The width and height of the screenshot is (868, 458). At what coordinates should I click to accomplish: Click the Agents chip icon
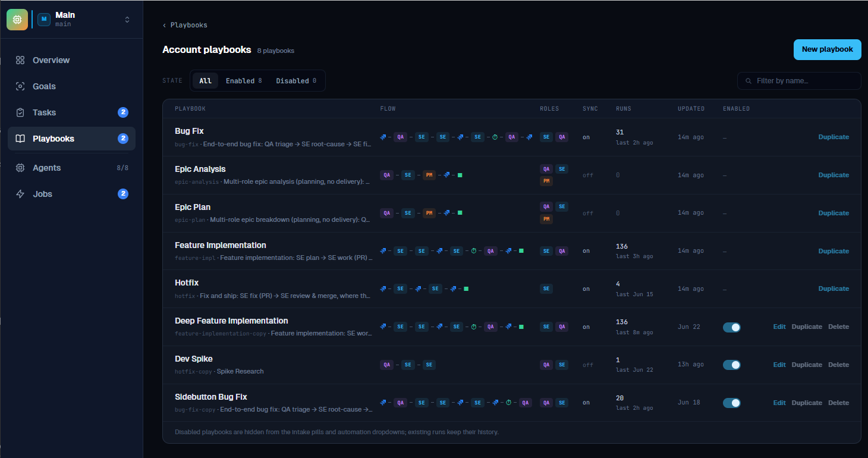click(20, 168)
